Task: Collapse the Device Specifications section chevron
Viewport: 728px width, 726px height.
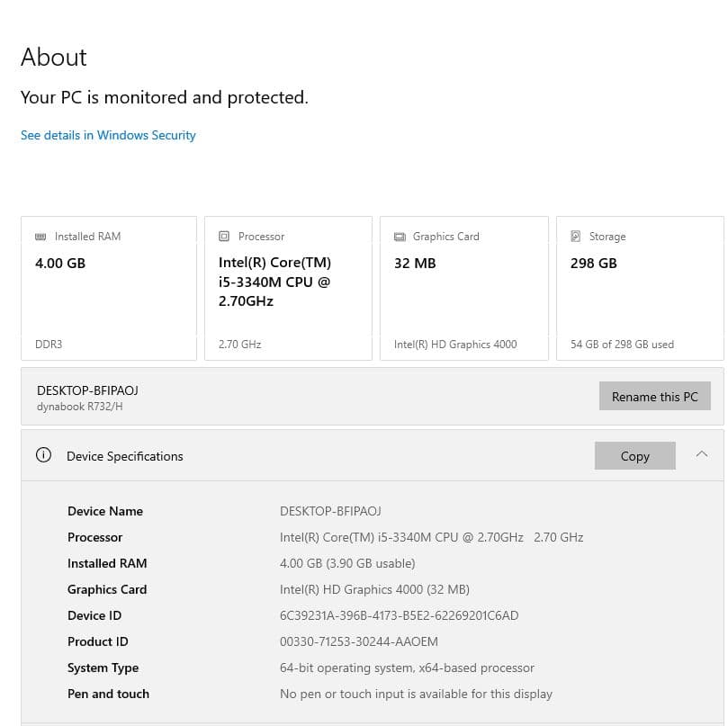Action: [702, 455]
